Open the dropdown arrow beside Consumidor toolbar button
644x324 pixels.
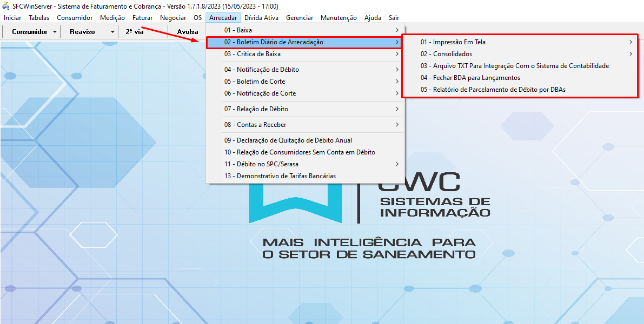coord(55,32)
